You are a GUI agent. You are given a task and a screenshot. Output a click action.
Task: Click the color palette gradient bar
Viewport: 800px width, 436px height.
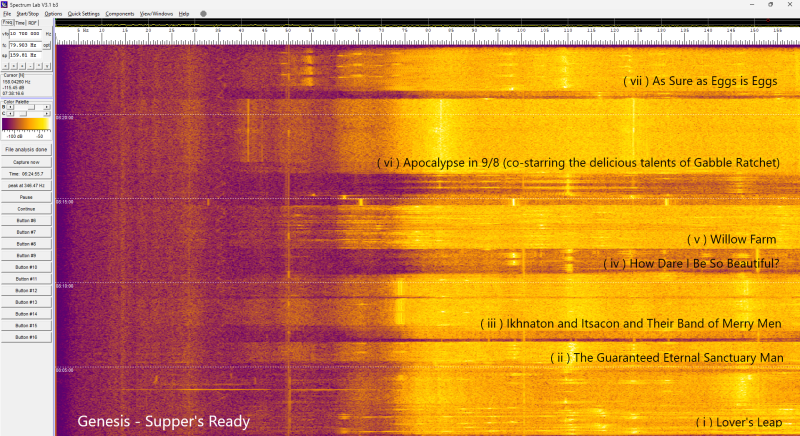coord(26,124)
